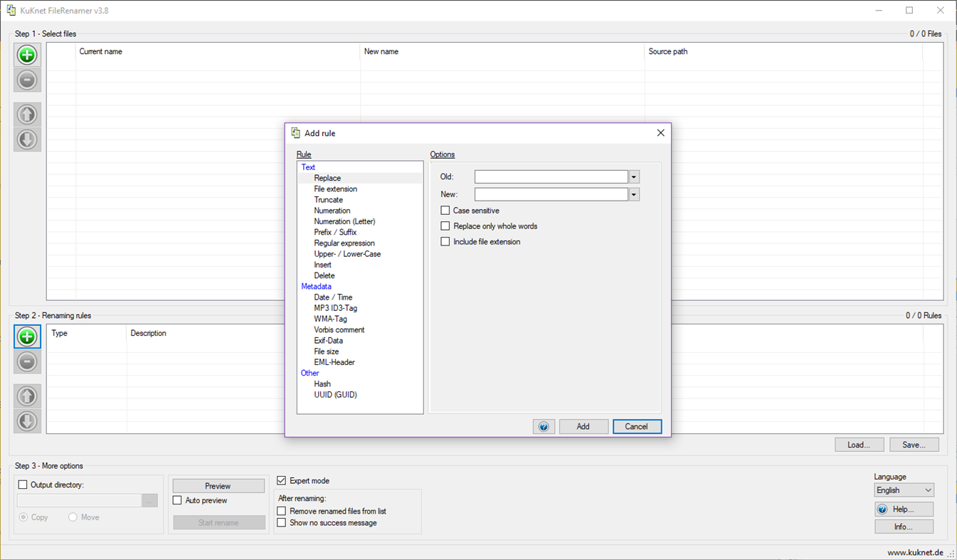Viewport: 957px width, 560px height.
Task: Click the remove rule minus icon
Action: (27, 362)
